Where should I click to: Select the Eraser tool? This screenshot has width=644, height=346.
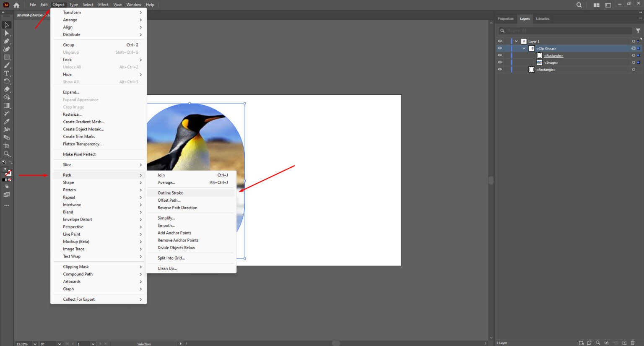7,89
